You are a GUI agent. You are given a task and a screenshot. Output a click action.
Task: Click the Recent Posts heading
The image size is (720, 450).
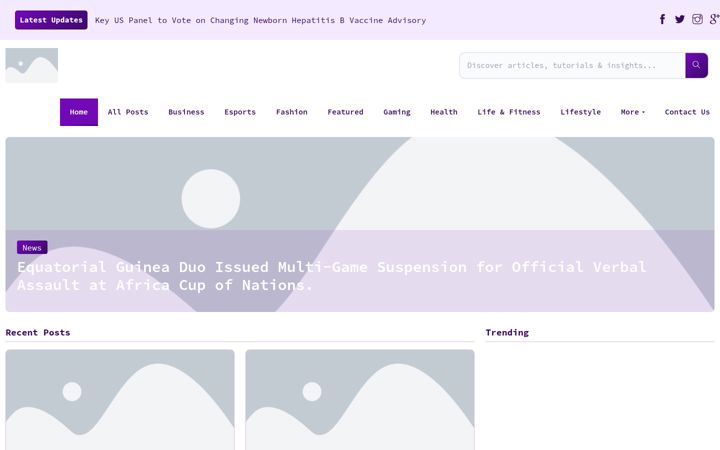[38, 332]
